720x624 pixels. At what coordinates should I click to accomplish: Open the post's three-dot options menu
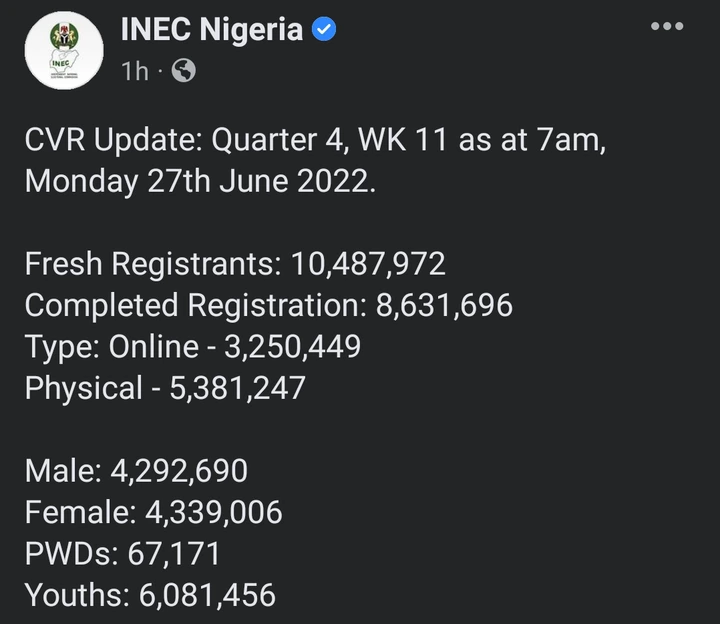(x=667, y=27)
